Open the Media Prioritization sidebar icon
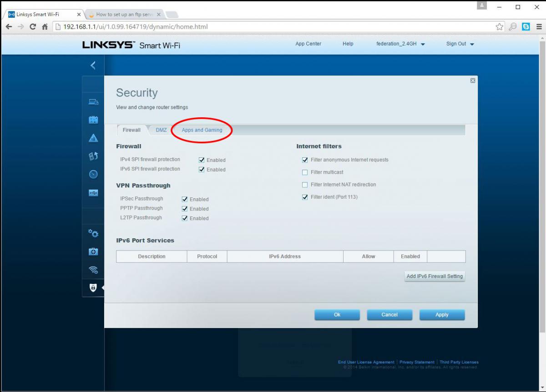546x392 pixels. pyautogui.click(x=93, y=156)
